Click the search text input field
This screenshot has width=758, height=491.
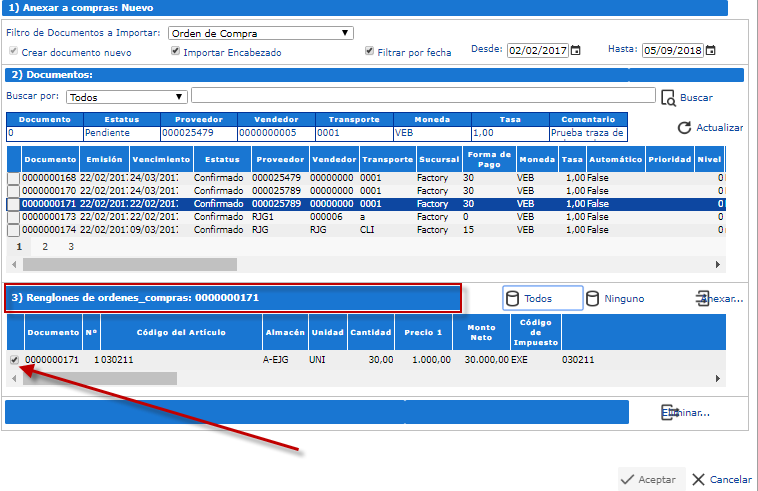click(422, 96)
